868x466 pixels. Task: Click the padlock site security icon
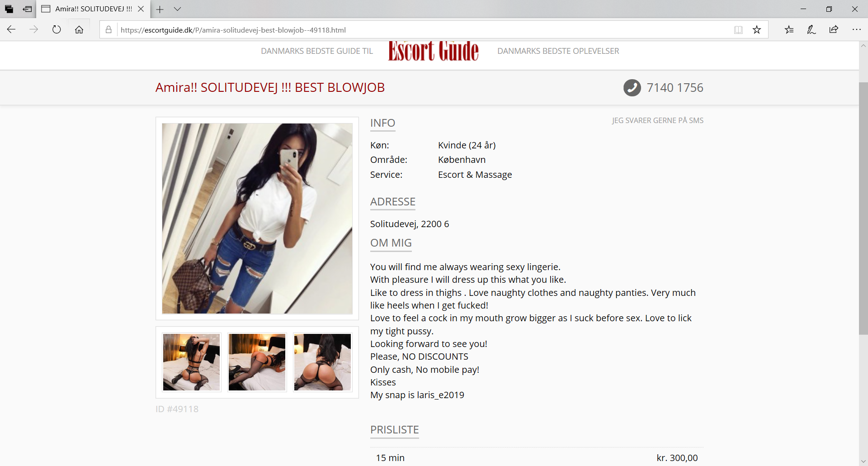click(x=108, y=30)
